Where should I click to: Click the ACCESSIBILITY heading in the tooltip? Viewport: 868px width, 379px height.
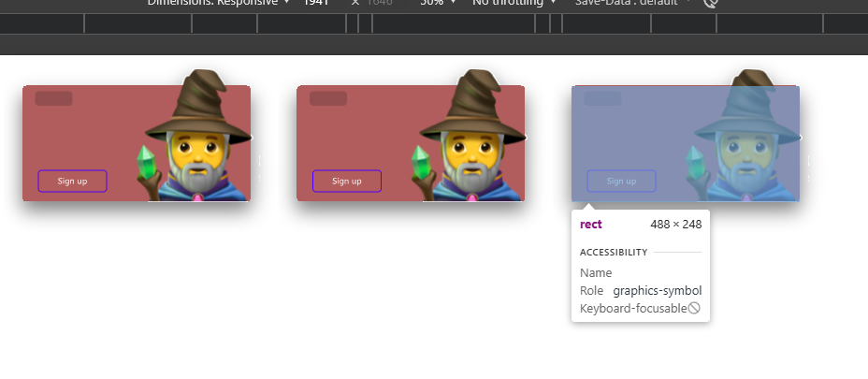click(x=614, y=252)
